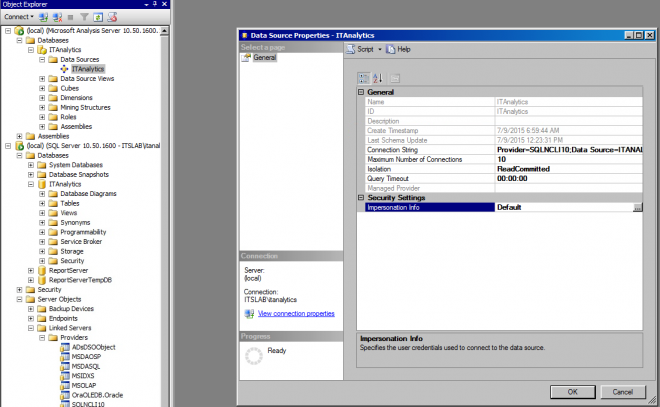Click the Security folder under Server Objects sibling
Screen dimensions: 660x407
pyautogui.click(x=49, y=290)
